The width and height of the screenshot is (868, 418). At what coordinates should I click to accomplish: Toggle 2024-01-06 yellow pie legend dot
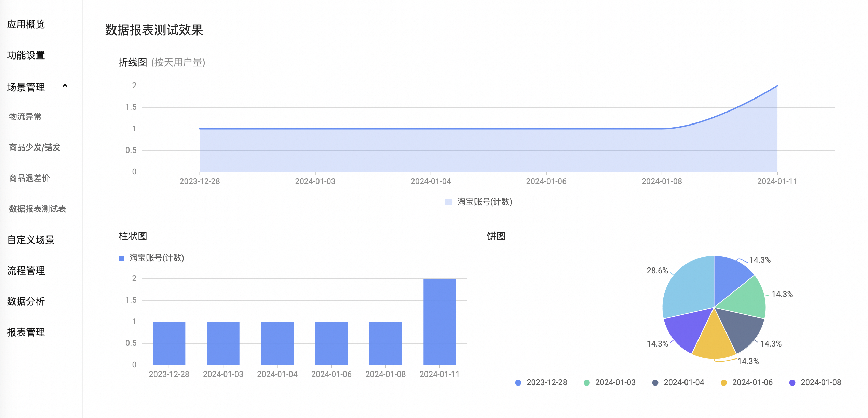click(723, 383)
